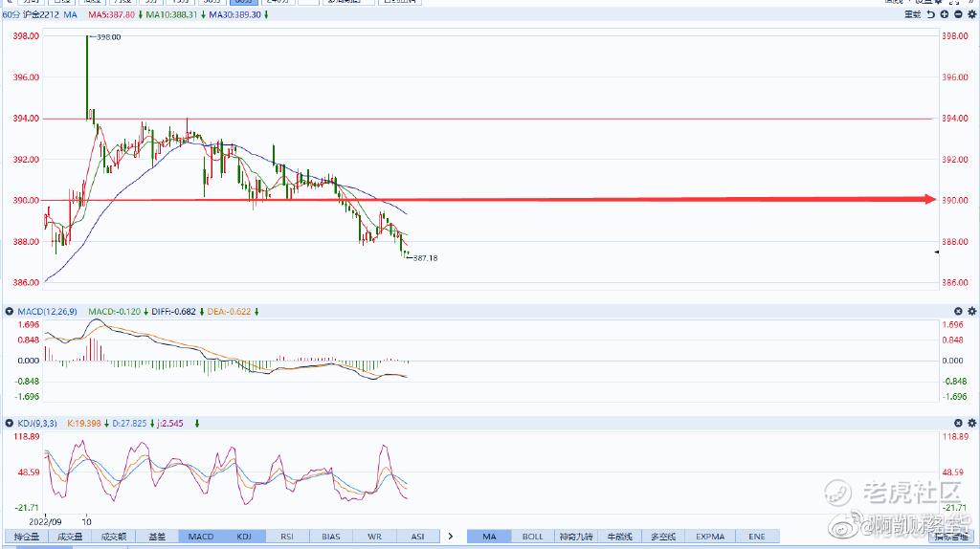Click the 沪金2212 contract title
This screenshot has height=549, width=980.
pyautogui.click(x=40, y=14)
